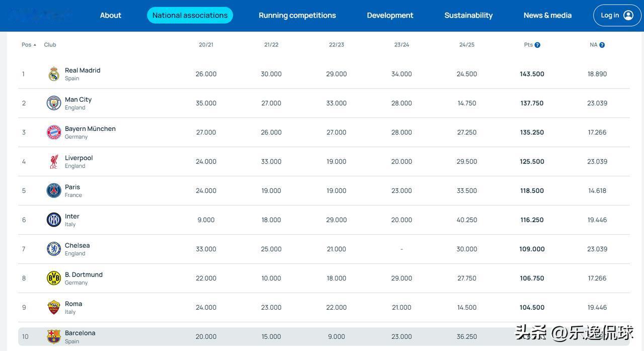This screenshot has height=351, width=644.
Task: Open the Real Madrid club link
Action: 83,70
